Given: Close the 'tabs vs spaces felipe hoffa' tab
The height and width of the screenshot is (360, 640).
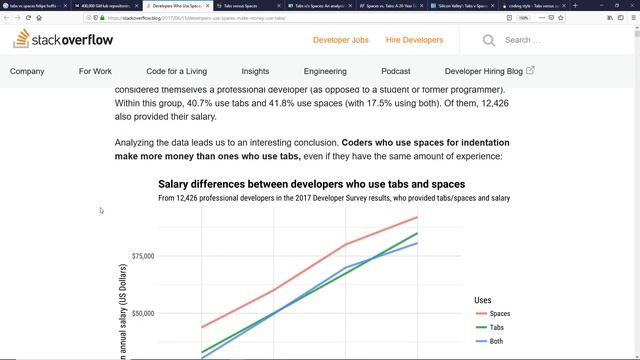Looking at the screenshot, I should click(65, 6).
